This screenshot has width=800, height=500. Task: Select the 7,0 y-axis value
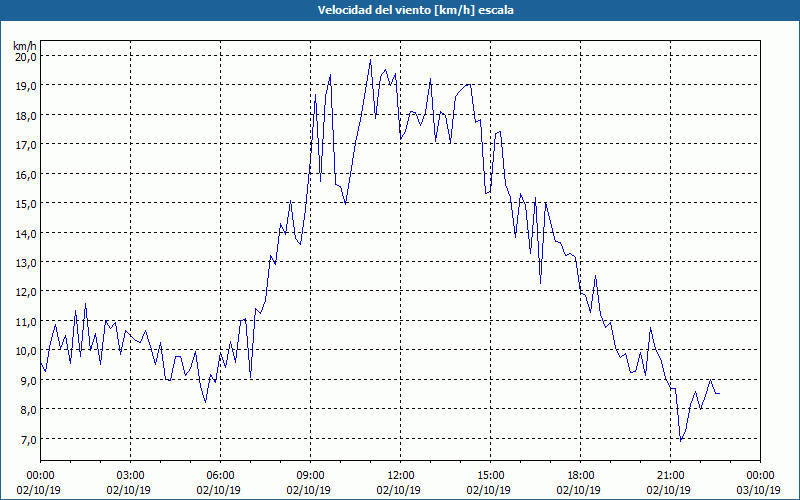(x=28, y=439)
